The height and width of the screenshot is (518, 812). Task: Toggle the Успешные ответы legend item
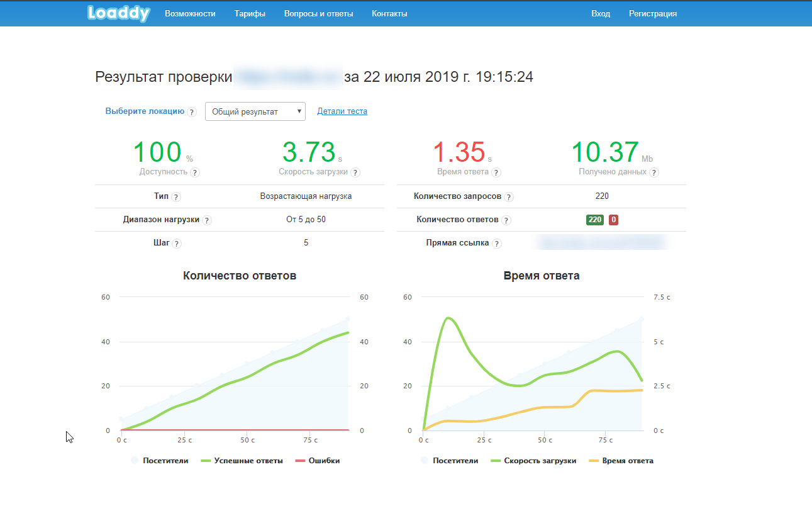(242, 461)
